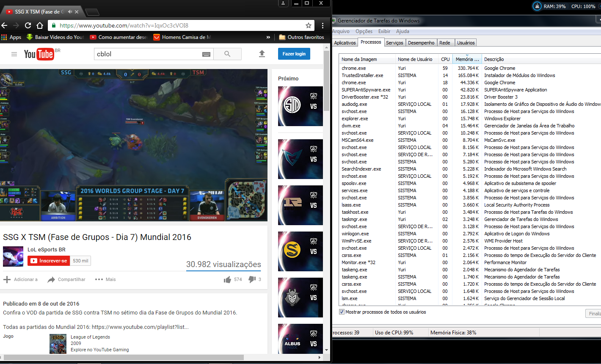
Task: Mute tab using speaker icon on Chrome tab
Action: coord(70,12)
